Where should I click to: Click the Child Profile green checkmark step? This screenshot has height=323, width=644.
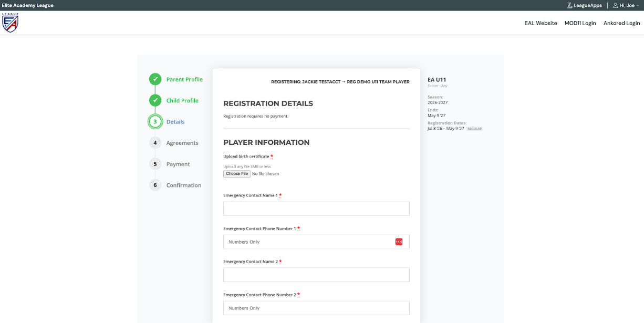[155, 100]
